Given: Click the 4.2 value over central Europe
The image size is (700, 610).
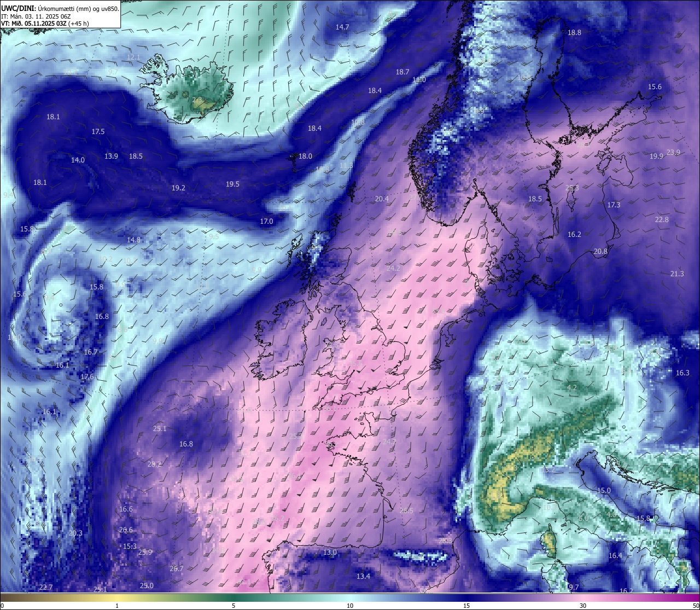Looking at the screenshot, I should click(572, 387).
